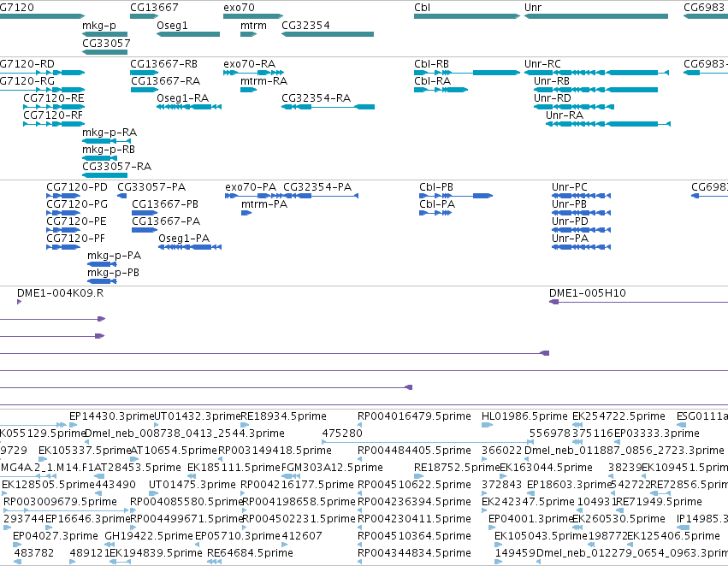Select the Unr gene label
The height and width of the screenshot is (566, 728).
[533, 8]
